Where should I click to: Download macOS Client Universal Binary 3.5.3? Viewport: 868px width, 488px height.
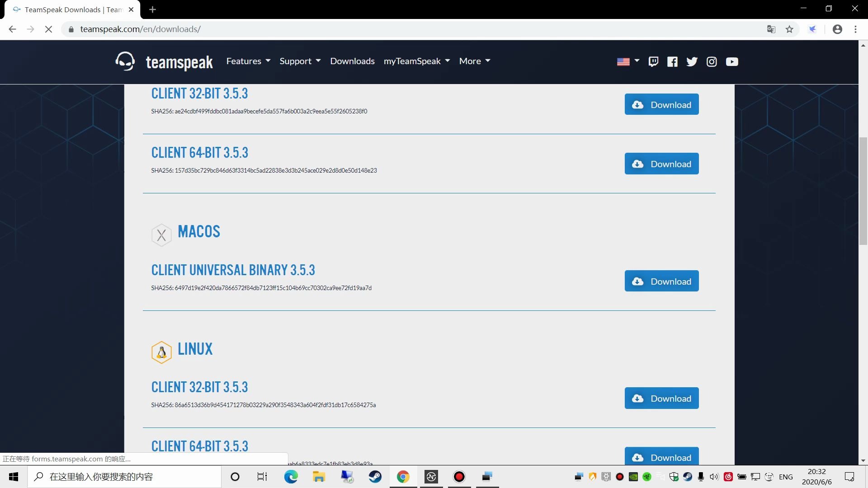(661, 281)
